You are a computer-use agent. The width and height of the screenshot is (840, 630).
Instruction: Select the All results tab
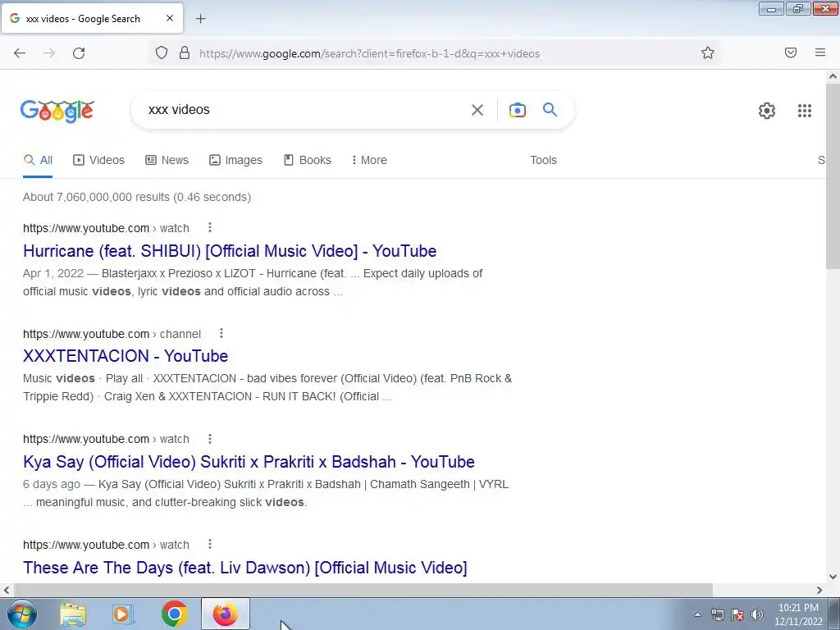coord(38,160)
